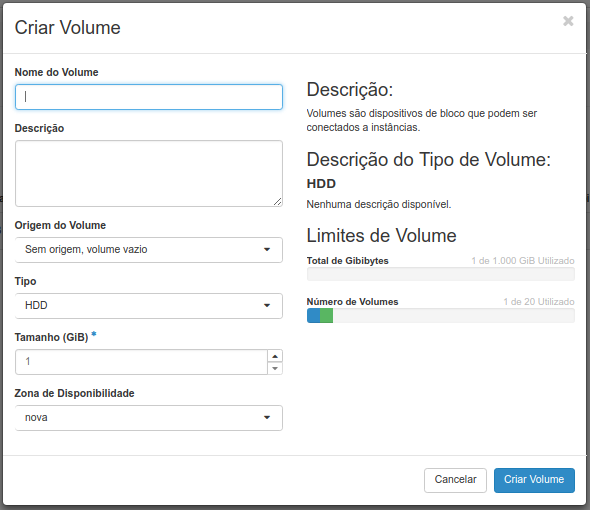Click the blue segment of Número de Volumes bar
Viewport: 590px width, 510px height.
[x=313, y=315]
